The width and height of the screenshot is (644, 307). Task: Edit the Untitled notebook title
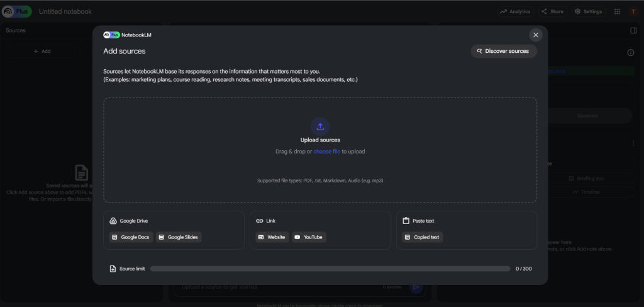(65, 11)
